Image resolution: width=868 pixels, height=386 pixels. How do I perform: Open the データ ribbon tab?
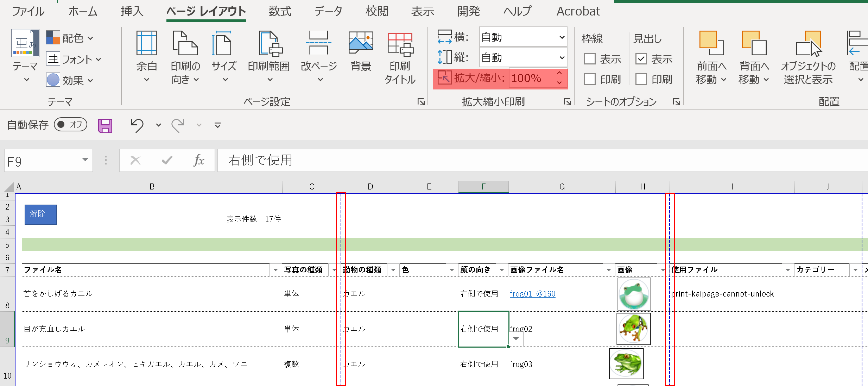coord(328,11)
